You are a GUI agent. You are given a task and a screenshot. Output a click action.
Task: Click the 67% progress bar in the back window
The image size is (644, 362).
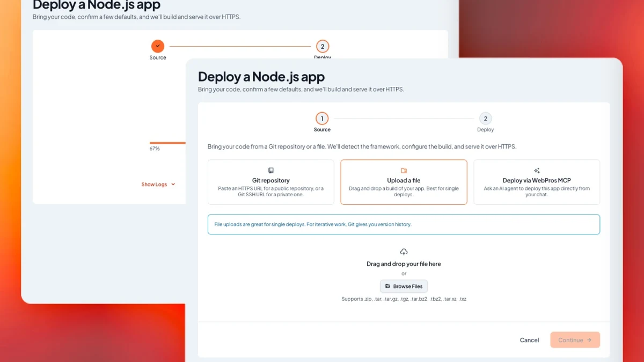(x=167, y=143)
